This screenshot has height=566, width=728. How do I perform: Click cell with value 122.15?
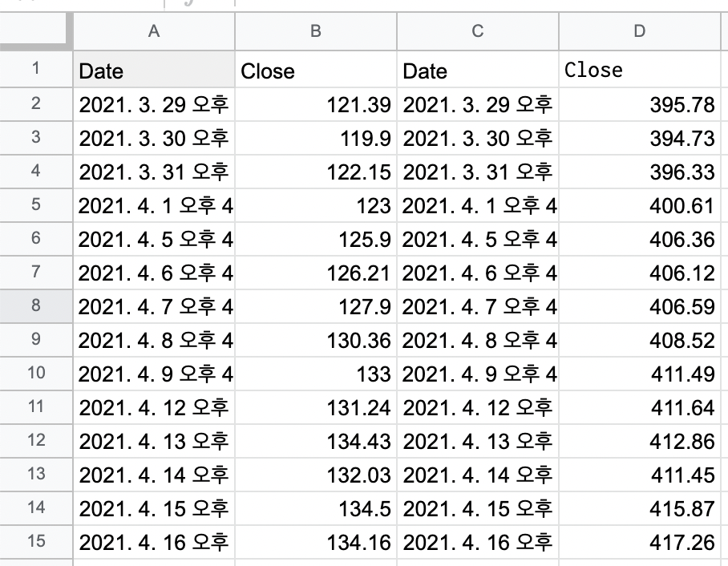(x=316, y=172)
